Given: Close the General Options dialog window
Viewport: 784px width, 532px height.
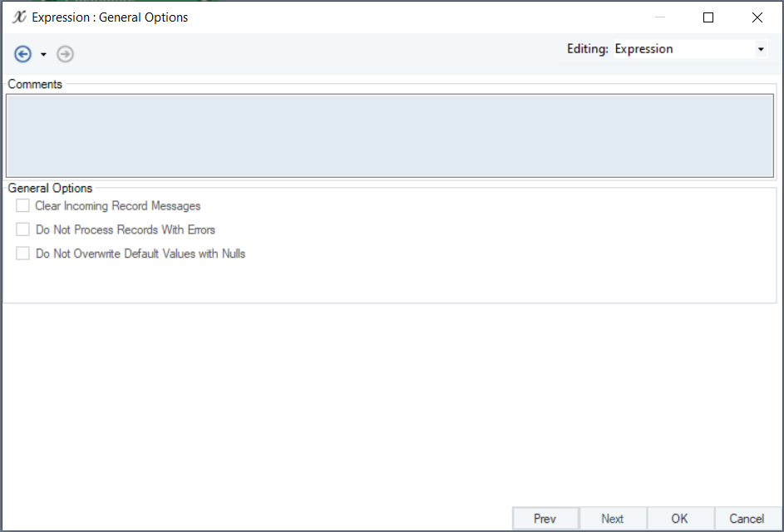Looking at the screenshot, I should [757, 17].
